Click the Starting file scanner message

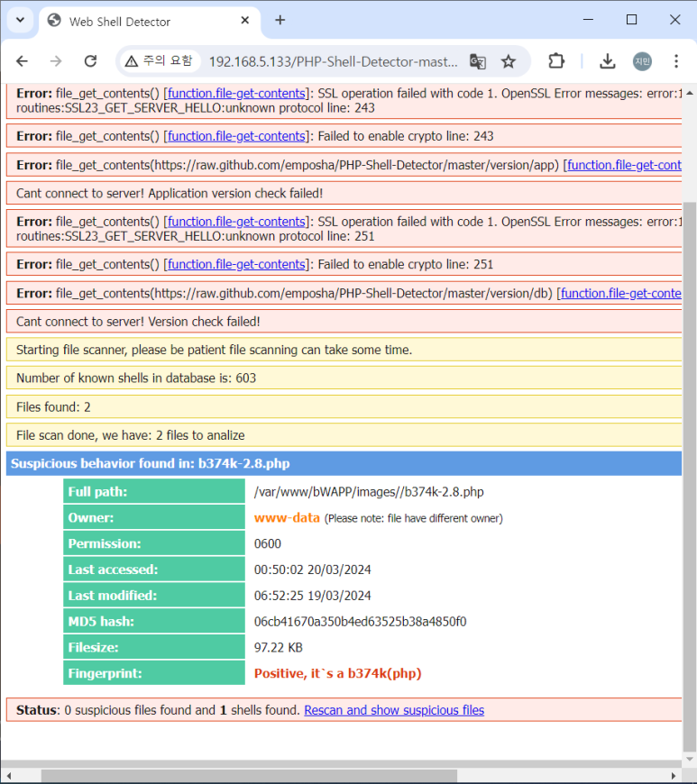[344, 350]
